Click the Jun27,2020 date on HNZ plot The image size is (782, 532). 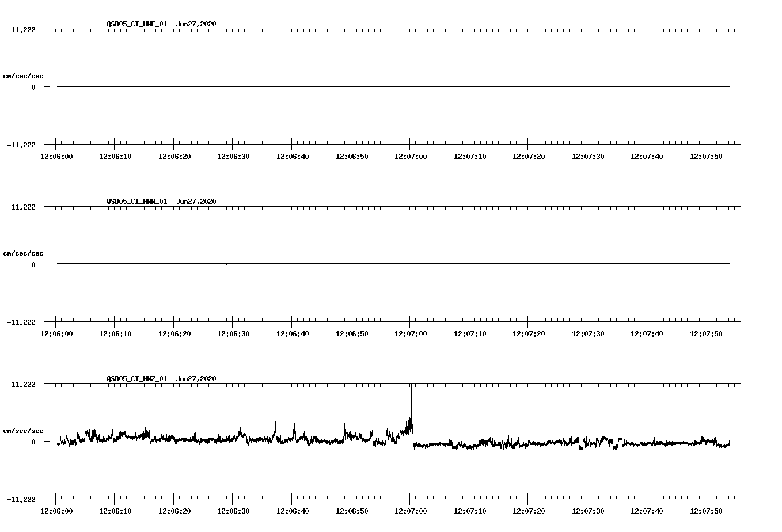(196, 379)
